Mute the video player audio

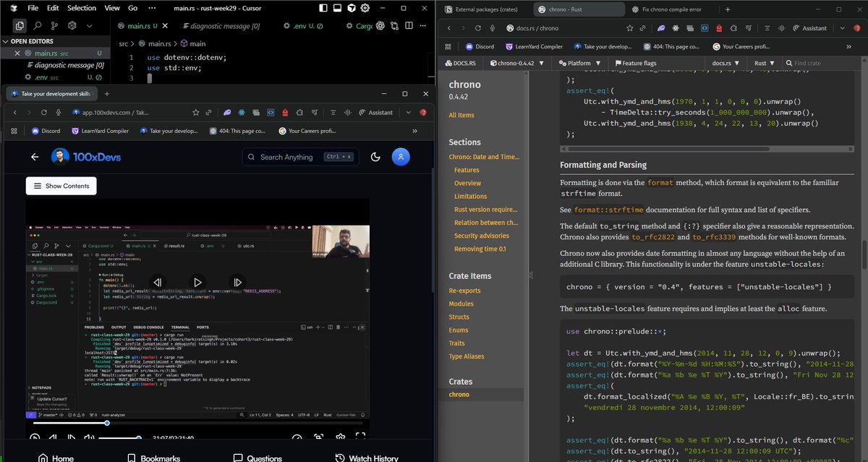pyautogui.click(x=88, y=437)
